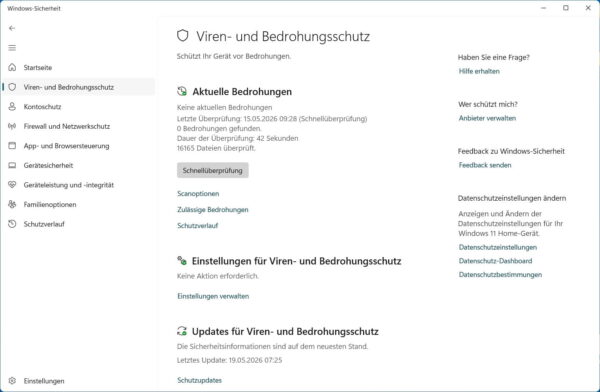Image resolution: width=600 pixels, height=392 pixels.
Task: Open Startseite in the sidebar
Action: (78, 67)
